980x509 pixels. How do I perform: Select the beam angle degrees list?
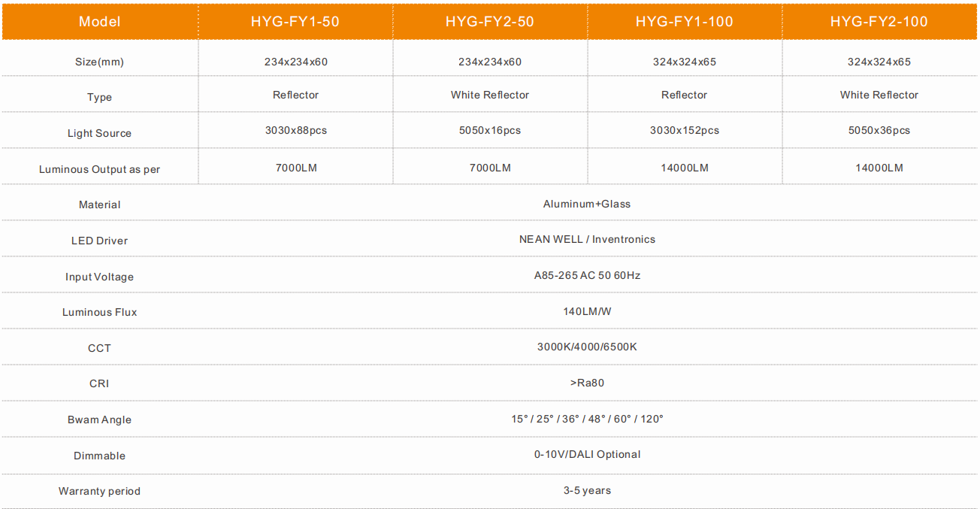pos(586,419)
